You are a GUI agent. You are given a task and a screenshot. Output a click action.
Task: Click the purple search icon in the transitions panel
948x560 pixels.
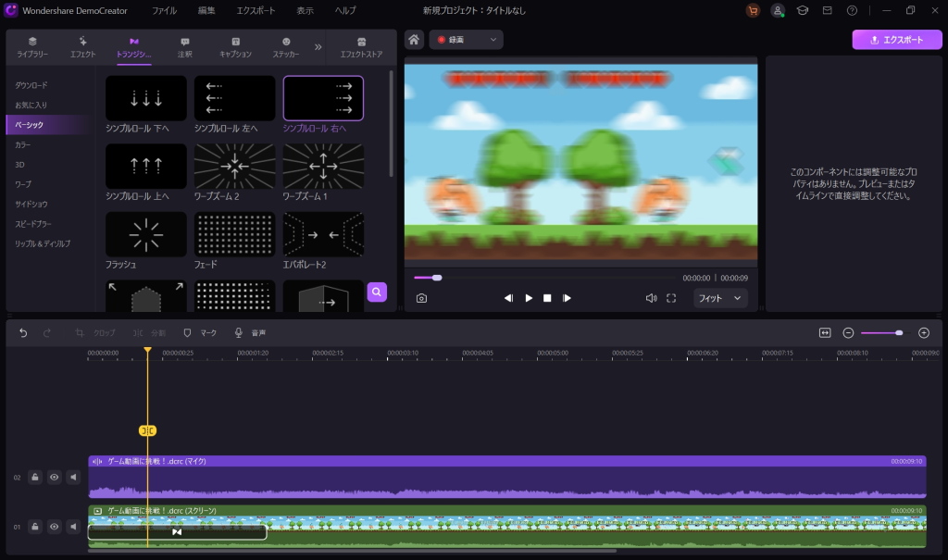point(377,292)
